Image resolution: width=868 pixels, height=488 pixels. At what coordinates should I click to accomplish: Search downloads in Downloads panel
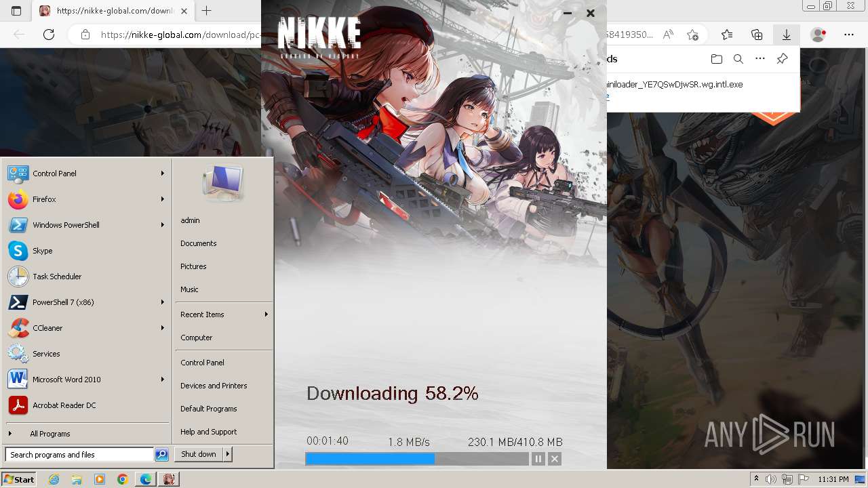[x=738, y=59]
